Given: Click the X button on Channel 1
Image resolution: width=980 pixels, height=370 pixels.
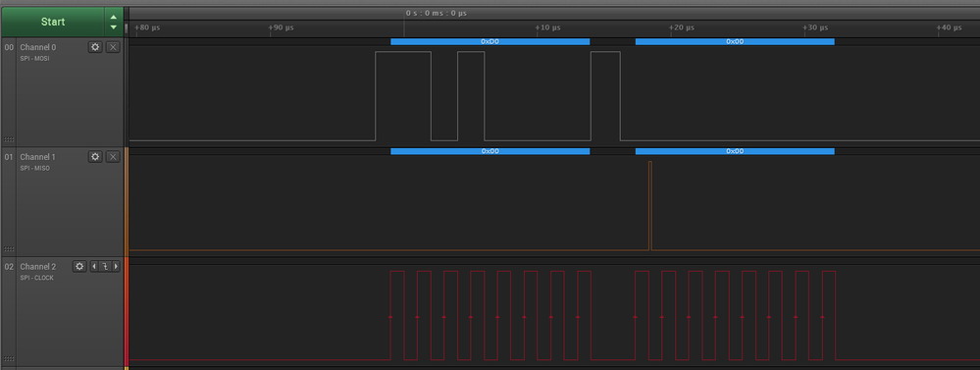Looking at the screenshot, I should (x=113, y=157).
